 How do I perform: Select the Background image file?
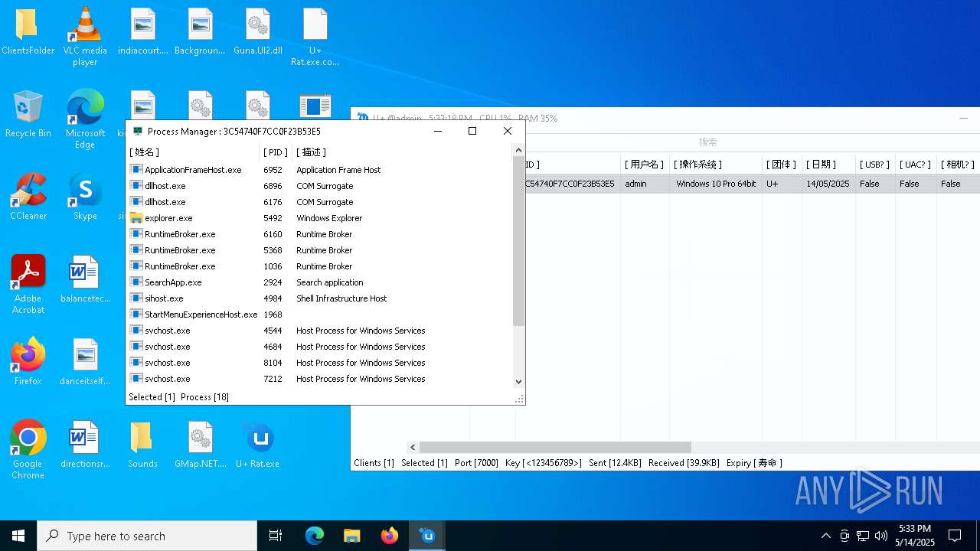pos(200,32)
